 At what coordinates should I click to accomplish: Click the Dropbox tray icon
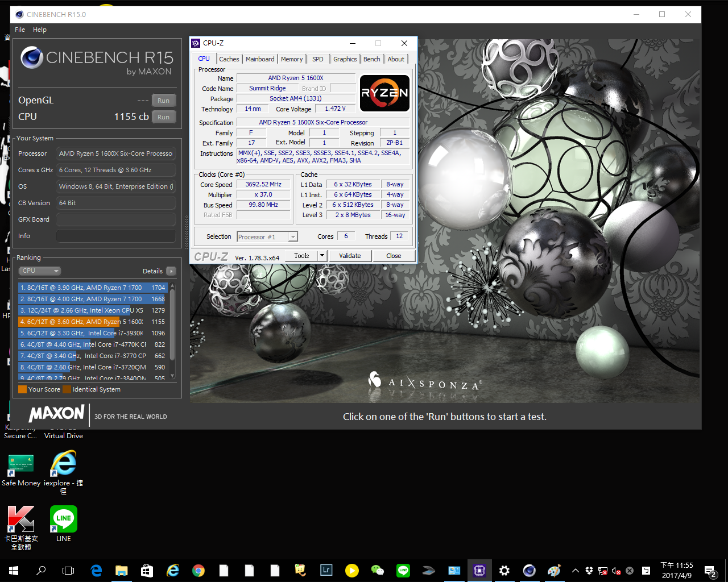[x=589, y=571]
